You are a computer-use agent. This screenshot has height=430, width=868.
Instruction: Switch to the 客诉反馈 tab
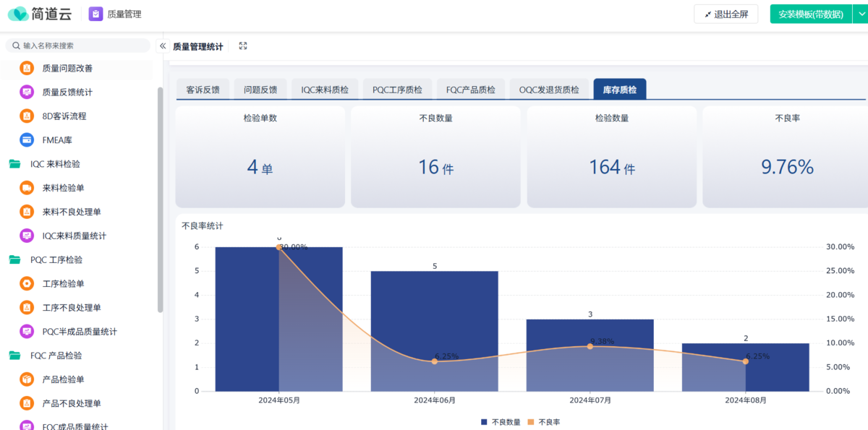[203, 89]
